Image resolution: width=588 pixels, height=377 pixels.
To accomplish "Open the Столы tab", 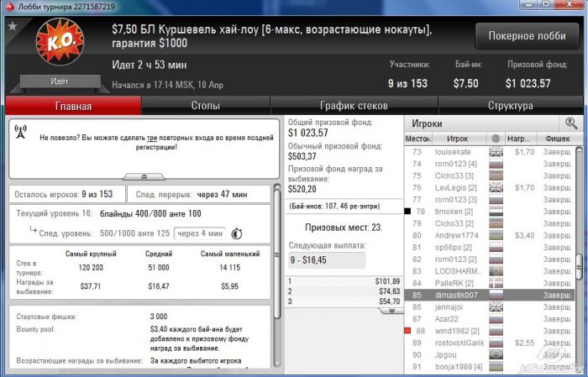I will click(x=206, y=106).
